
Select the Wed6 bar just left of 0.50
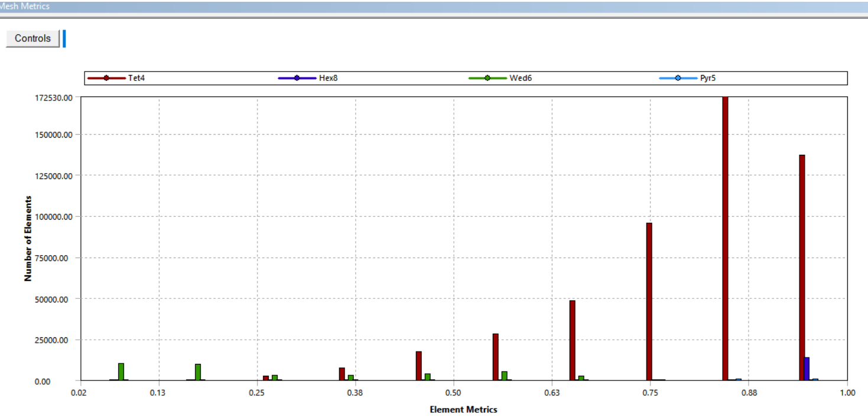click(x=427, y=377)
